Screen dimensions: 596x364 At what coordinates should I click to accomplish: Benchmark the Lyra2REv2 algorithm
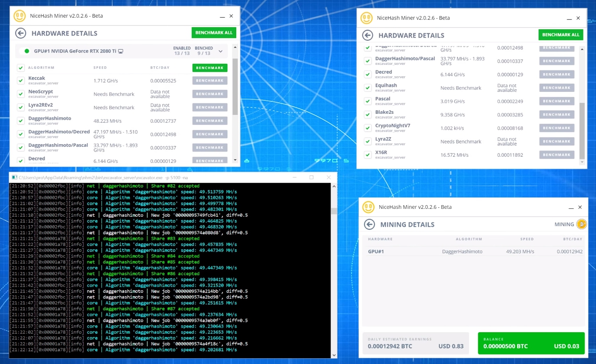(x=210, y=108)
